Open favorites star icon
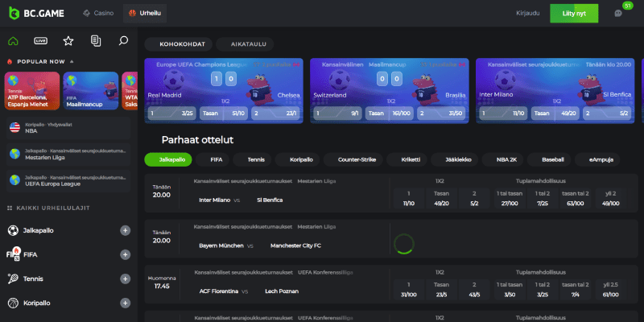The width and height of the screenshot is (644, 322). (68, 41)
